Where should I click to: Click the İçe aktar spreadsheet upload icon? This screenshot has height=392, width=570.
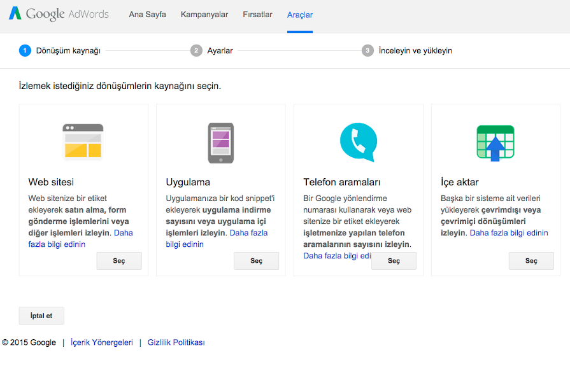[x=495, y=142]
